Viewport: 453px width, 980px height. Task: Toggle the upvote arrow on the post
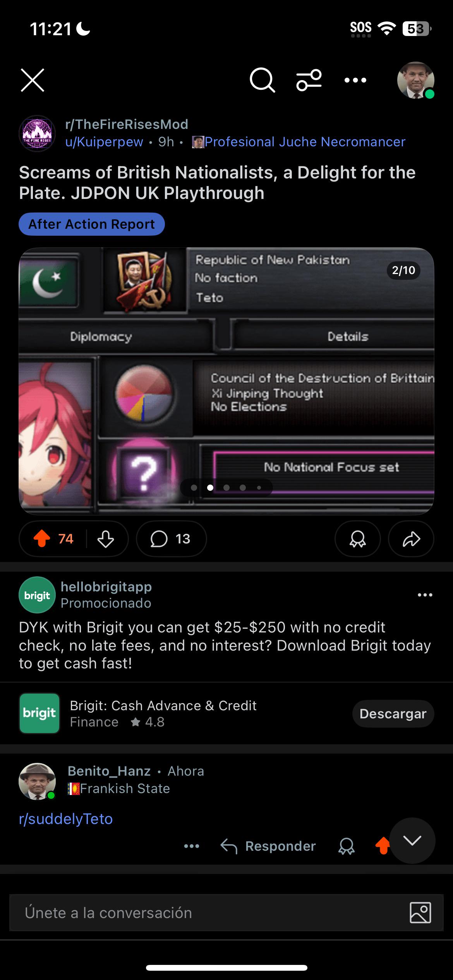[42, 538]
